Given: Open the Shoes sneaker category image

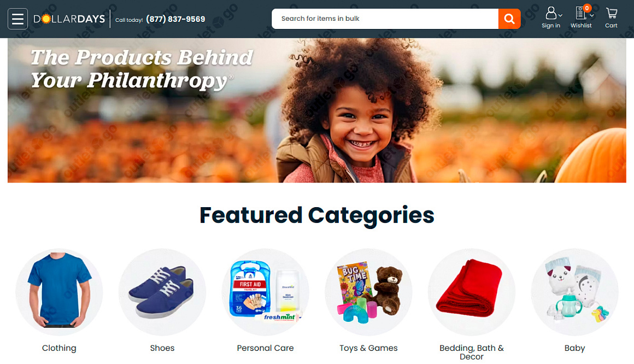Looking at the screenshot, I should (162, 292).
